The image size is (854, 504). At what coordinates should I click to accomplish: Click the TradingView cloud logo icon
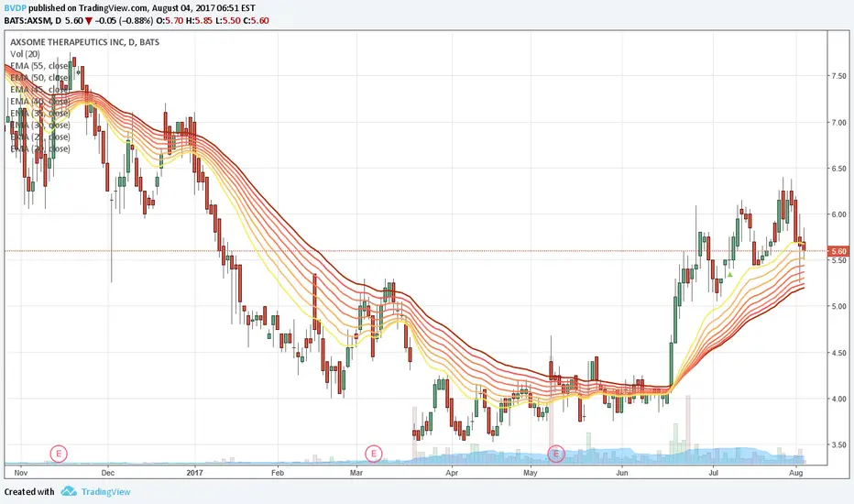click(69, 491)
